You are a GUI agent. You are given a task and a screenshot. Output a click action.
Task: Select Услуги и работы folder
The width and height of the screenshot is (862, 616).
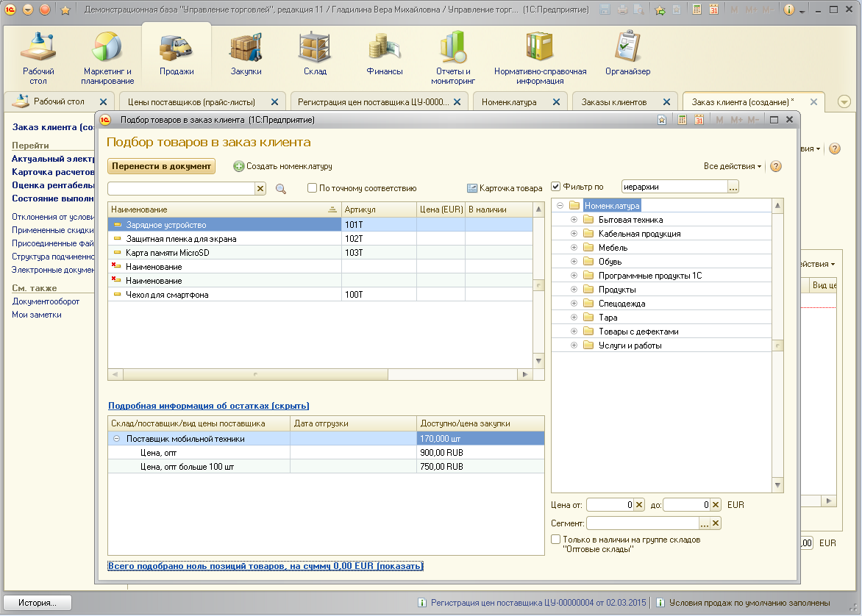pos(630,345)
